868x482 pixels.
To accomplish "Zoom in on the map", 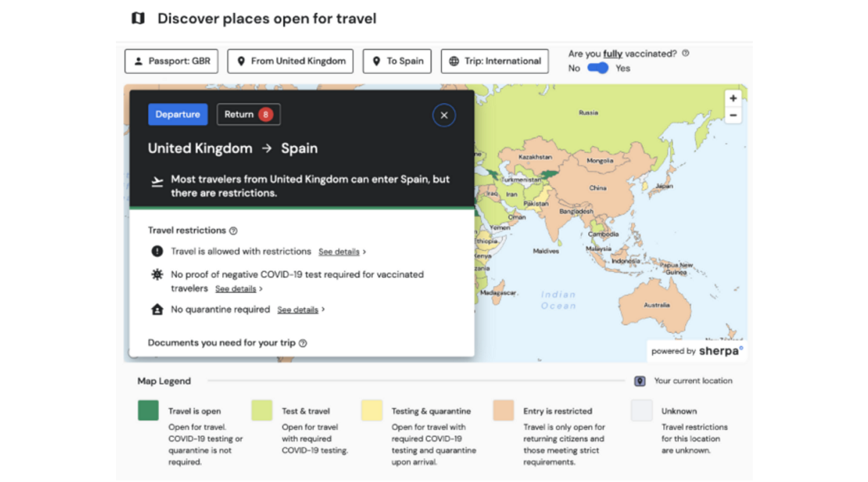I will (733, 98).
